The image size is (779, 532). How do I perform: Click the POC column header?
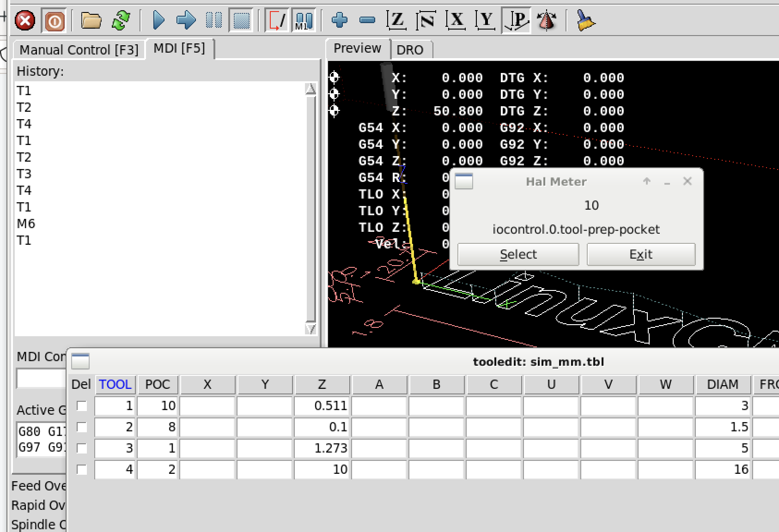point(158,385)
